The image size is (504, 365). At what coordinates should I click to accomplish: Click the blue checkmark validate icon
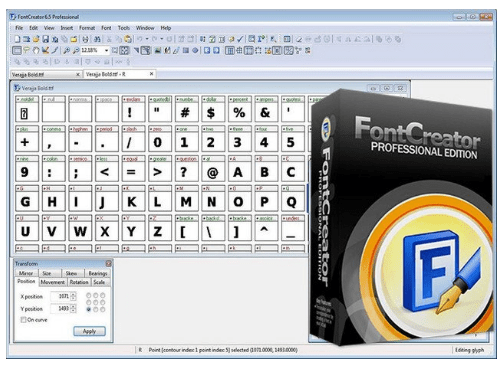pyautogui.click(x=240, y=39)
